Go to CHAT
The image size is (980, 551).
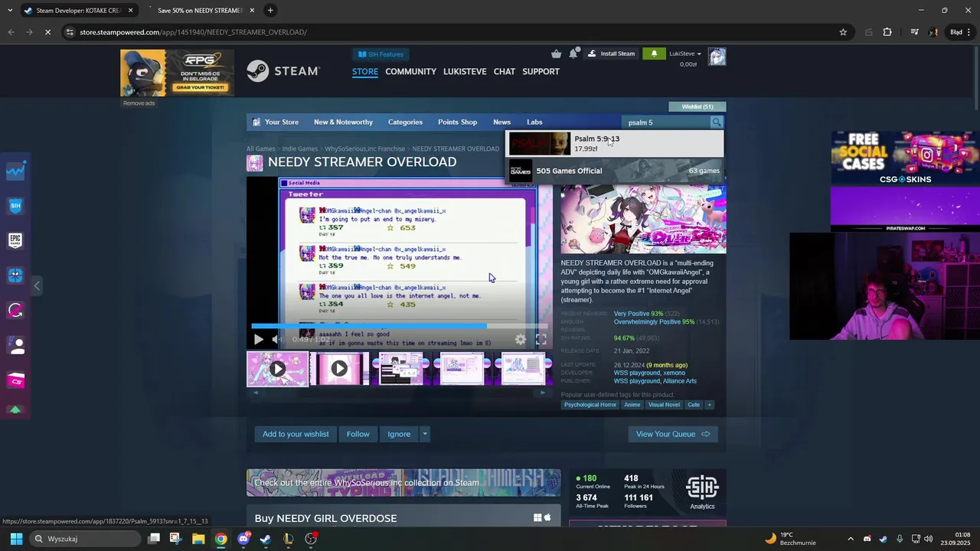[x=505, y=71]
